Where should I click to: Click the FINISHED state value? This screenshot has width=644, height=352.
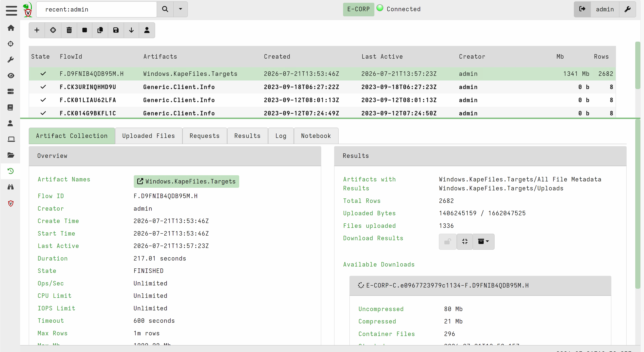[x=149, y=271]
